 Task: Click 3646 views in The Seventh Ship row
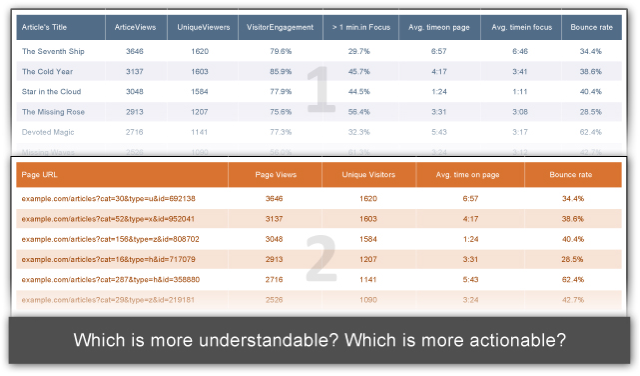point(134,51)
